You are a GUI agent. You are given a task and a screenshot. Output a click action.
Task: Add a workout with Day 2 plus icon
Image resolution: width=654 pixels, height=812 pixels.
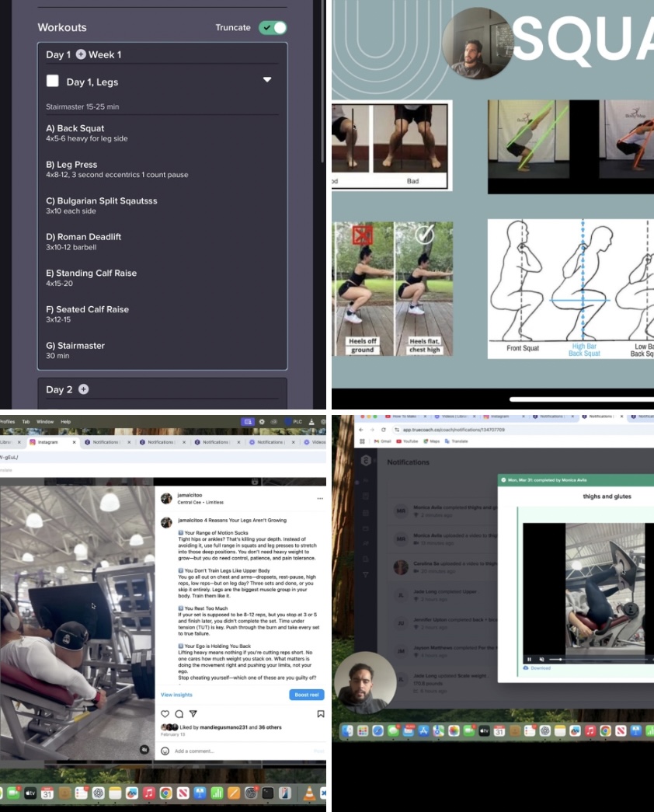pos(84,389)
